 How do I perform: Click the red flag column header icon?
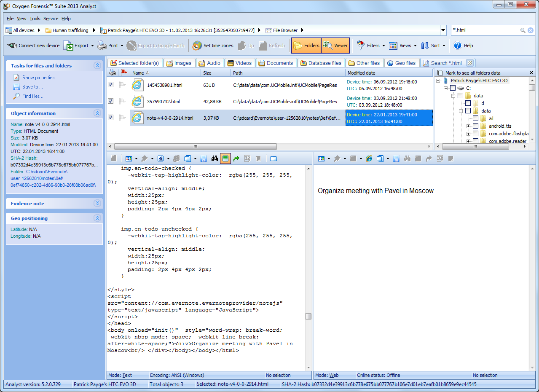click(x=124, y=72)
